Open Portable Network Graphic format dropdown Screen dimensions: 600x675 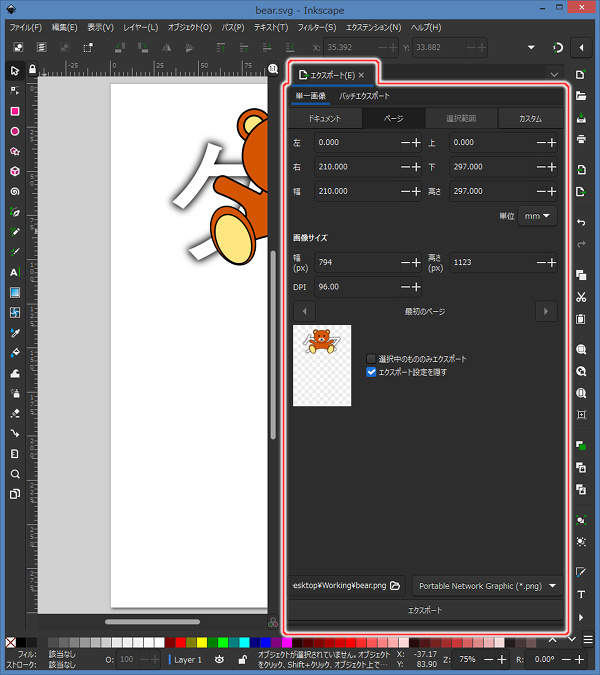point(487,586)
